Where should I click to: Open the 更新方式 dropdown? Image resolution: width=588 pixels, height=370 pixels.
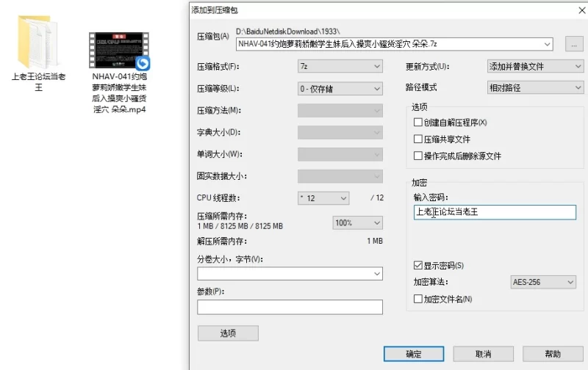pos(535,67)
